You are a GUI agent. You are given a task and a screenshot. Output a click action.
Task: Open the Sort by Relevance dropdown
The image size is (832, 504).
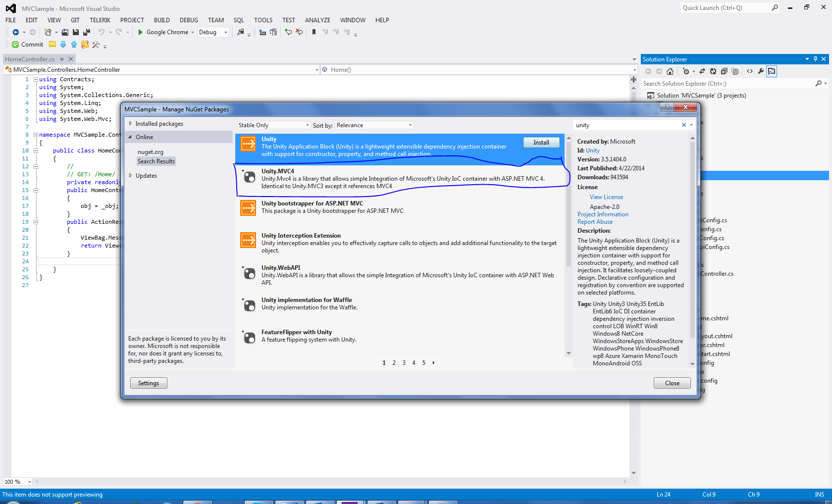coord(374,125)
